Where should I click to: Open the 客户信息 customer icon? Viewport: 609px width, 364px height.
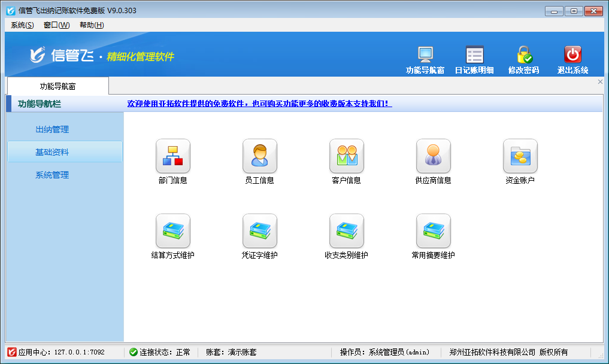[x=346, y=156]
